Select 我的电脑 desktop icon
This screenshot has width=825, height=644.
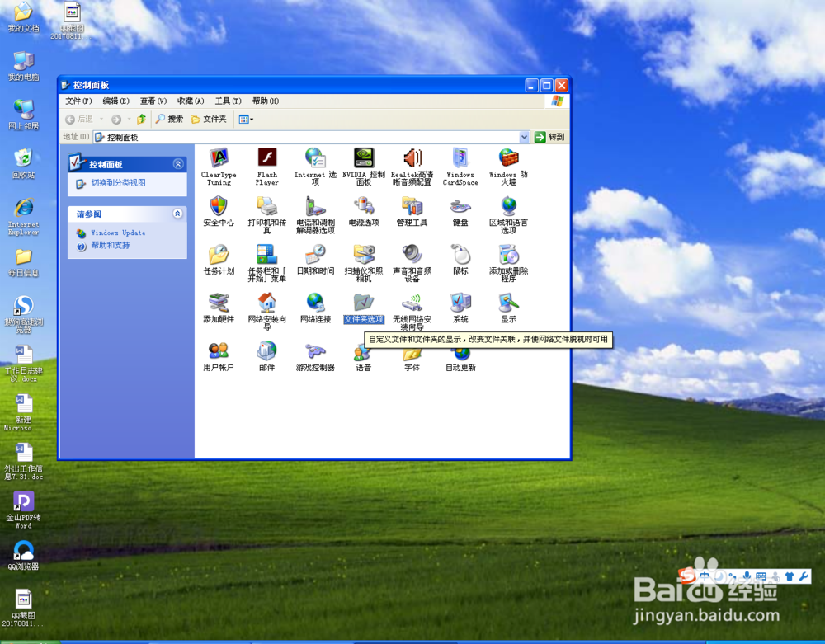[23, 66]
